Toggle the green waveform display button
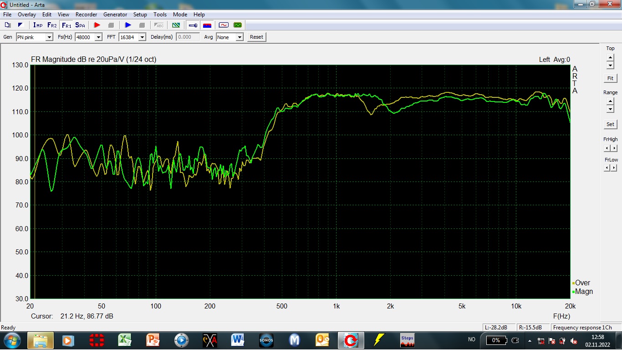The height and width of the screenshot is (364, 622). tap(237, 25)
